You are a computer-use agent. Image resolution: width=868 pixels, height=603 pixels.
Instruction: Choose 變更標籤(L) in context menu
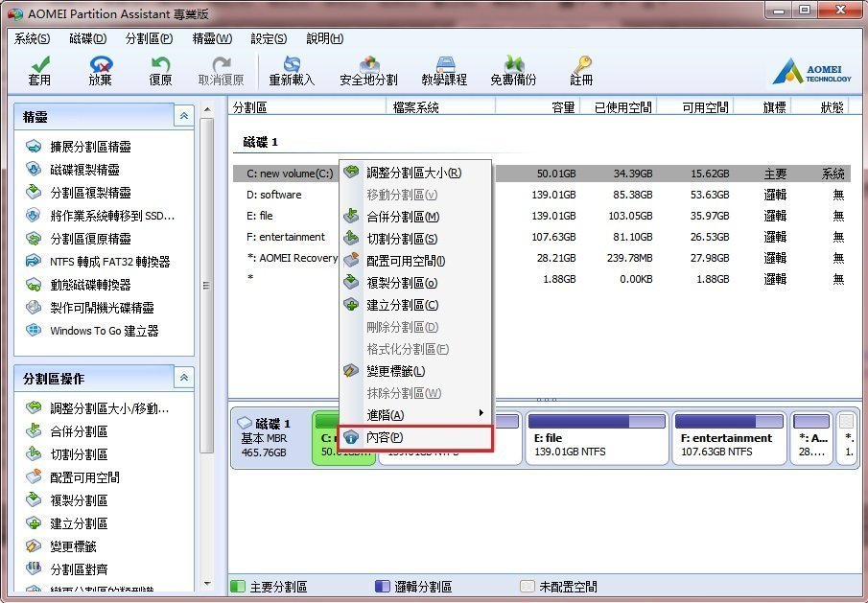tap(415, 371)
